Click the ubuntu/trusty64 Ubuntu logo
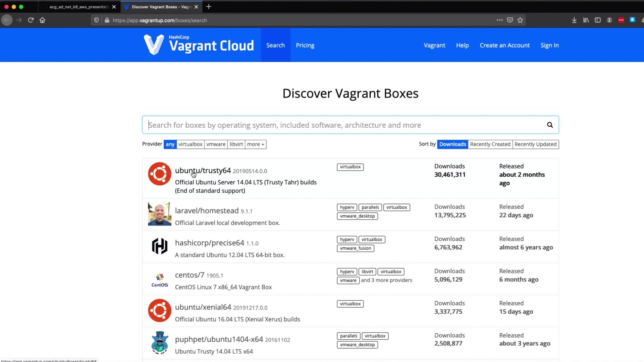 point(160,174)
